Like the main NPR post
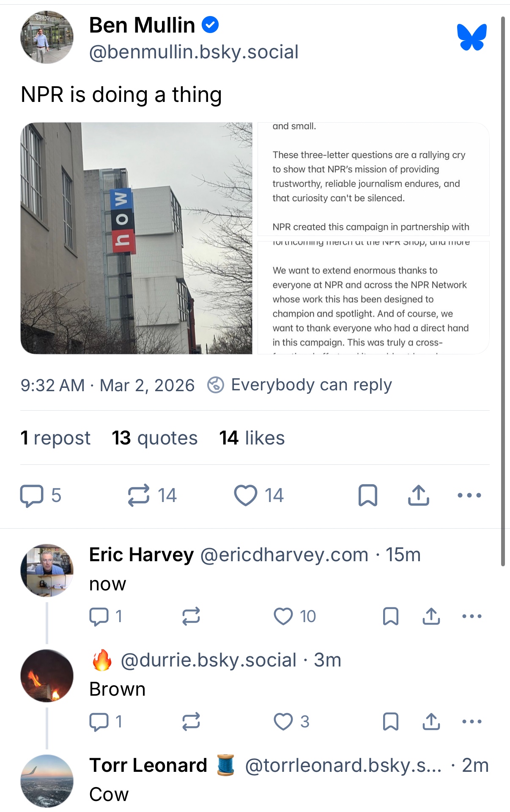This screenshot has height=812, width=510. [x=259, y=495]
